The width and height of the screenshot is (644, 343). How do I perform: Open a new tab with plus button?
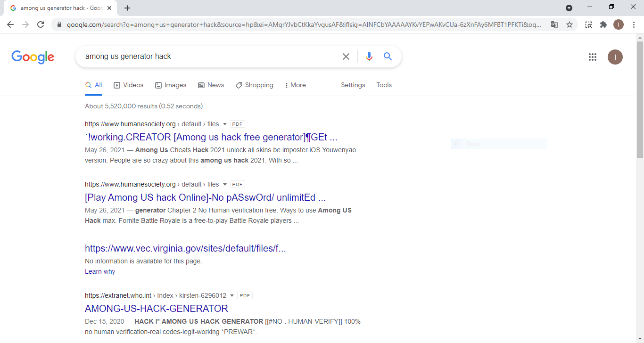127,8
